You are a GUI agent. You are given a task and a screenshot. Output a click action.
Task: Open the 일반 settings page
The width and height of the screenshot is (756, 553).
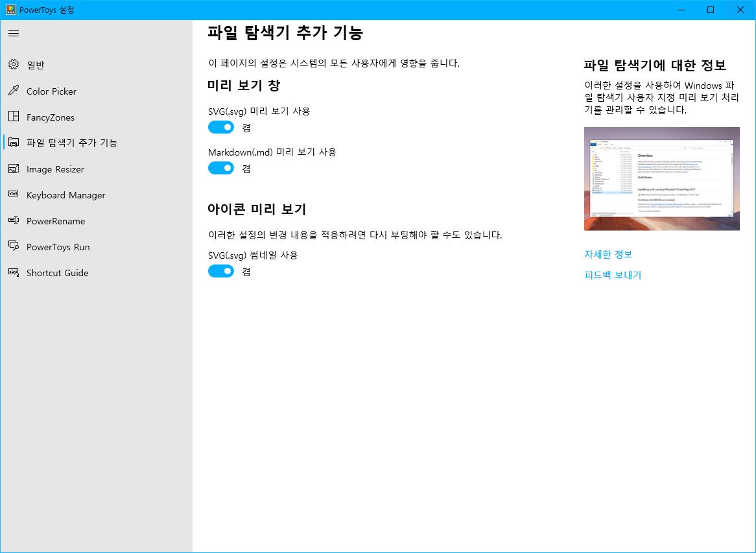[97, 65]
